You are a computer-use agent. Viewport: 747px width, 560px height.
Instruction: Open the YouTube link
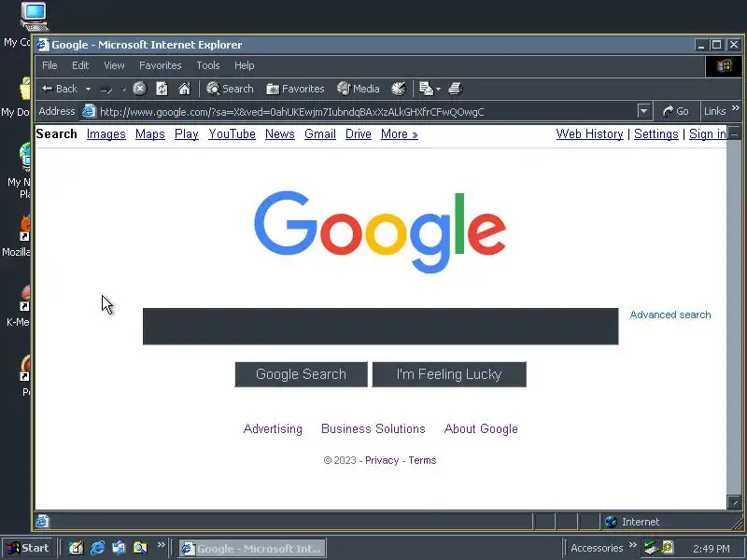coord(232,134)
